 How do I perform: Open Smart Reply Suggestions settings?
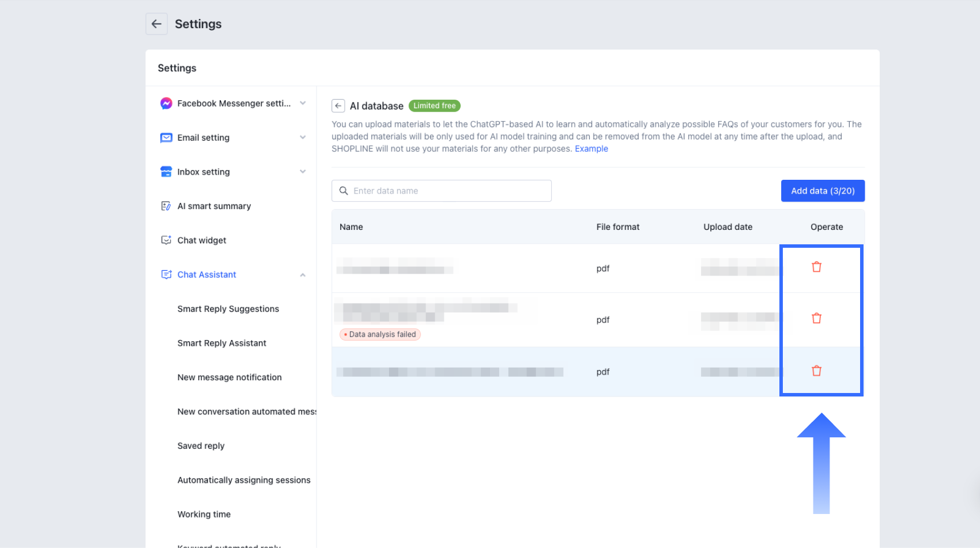point(228,309)
